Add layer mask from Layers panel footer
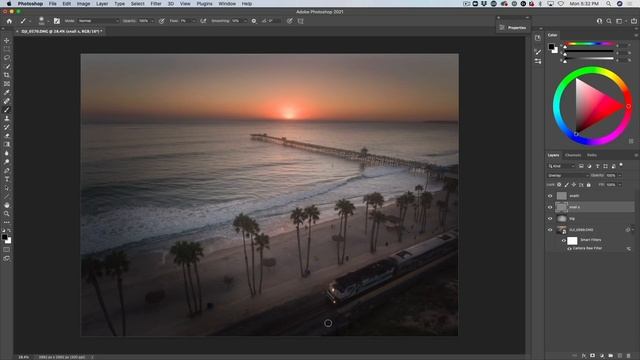 (593, 356)
